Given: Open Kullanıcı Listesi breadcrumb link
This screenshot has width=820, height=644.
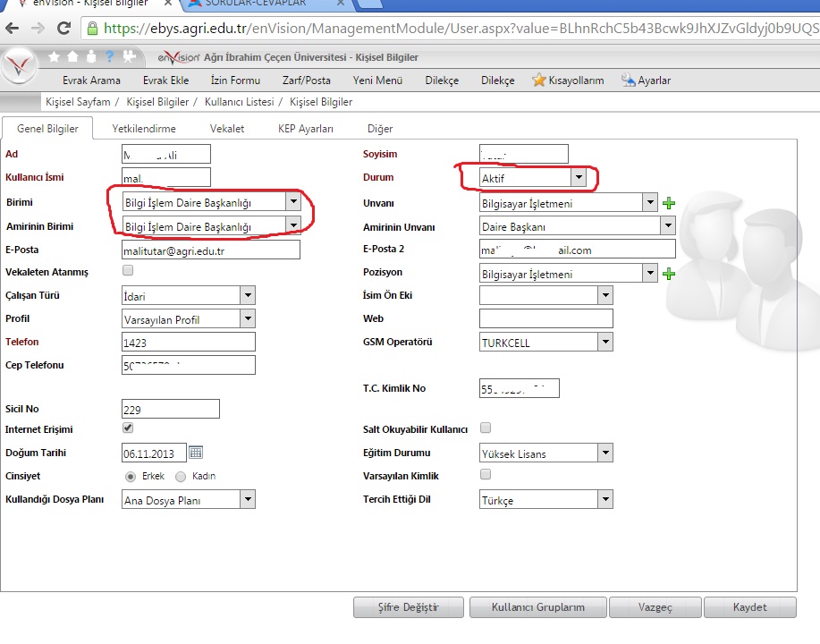Looking at the screenshot, I should point(239,102).
